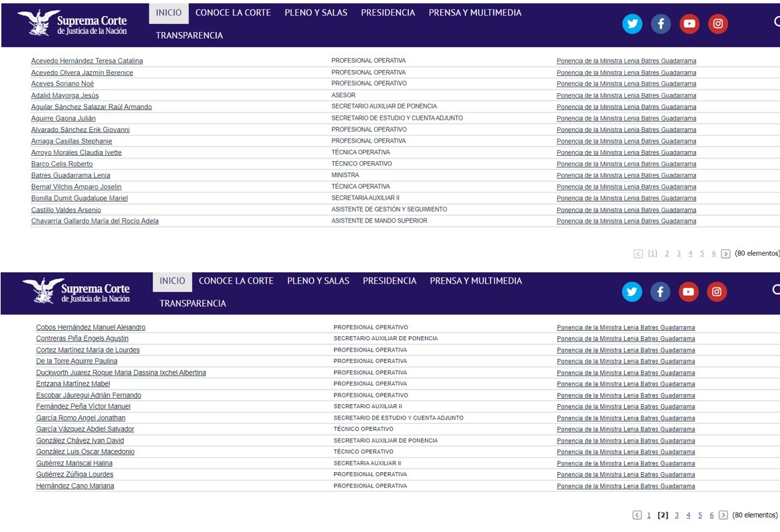Open Ponencia link in Hernández Cano Mariana row

625,486
